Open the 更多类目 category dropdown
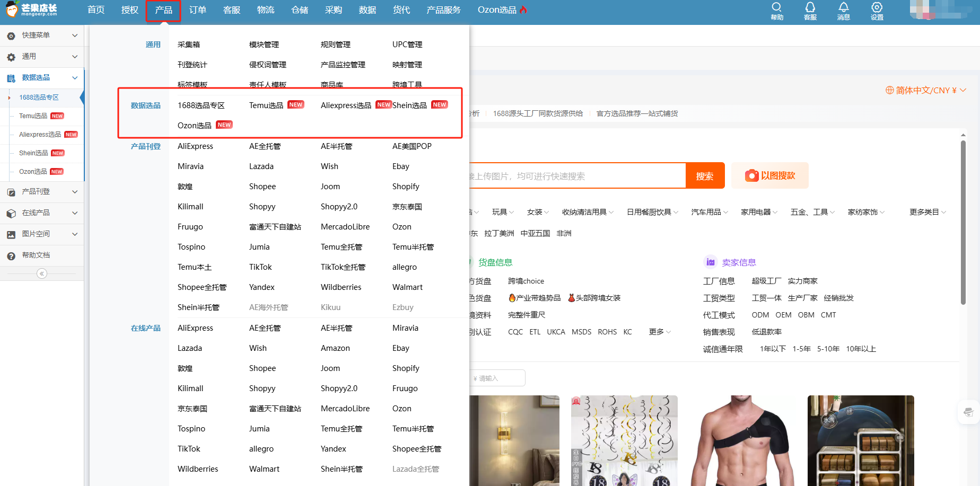The width and height of the screenshot is (980, 486). click(x=927, y=212)
